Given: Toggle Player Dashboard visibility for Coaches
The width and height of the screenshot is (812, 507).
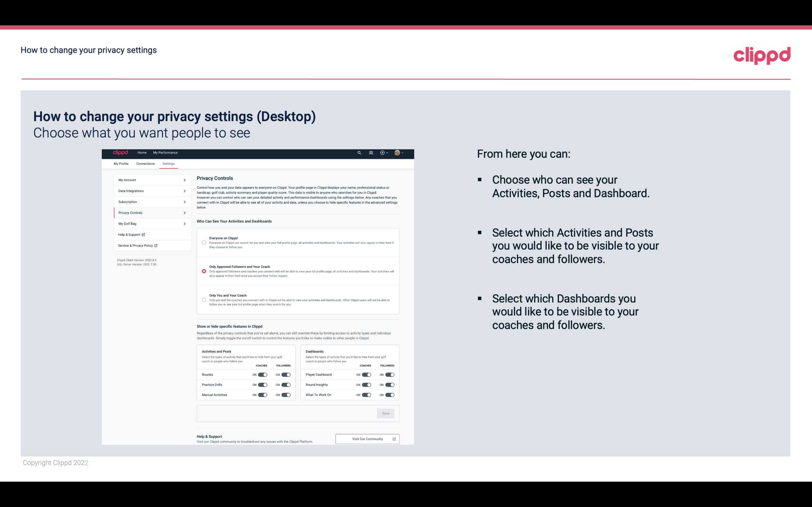Looking at the screenshot, I should pyautogui.click(x=365, y=374).
